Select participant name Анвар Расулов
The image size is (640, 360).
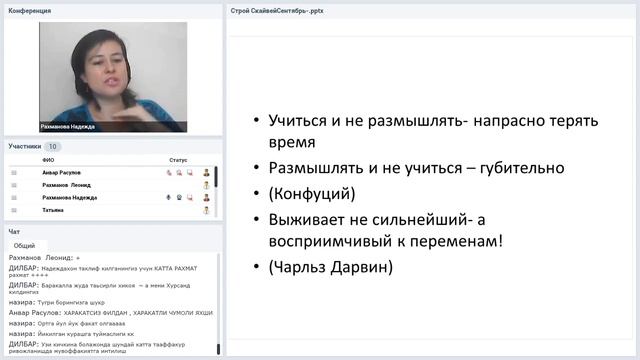(62, 173)
